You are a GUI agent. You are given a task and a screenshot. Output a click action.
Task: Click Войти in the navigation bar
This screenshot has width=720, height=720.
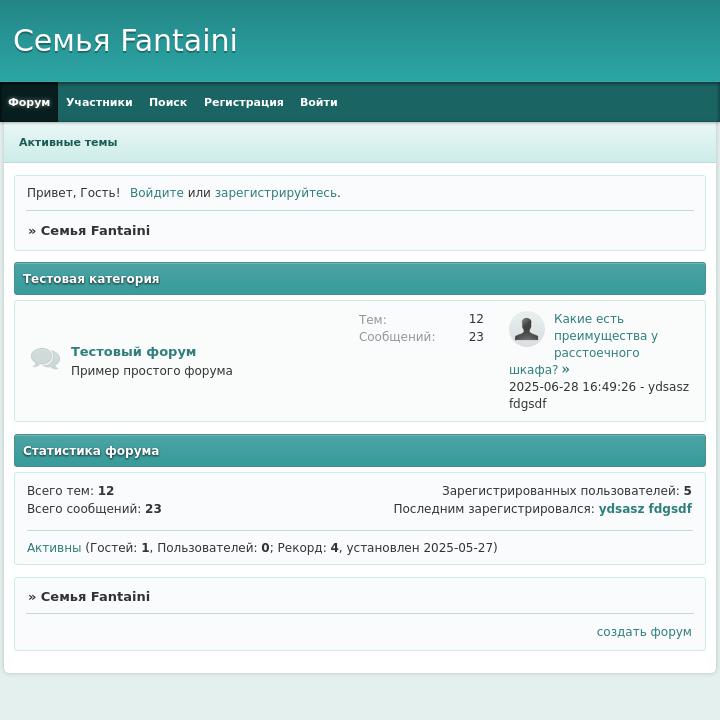[x=318, y=102]
